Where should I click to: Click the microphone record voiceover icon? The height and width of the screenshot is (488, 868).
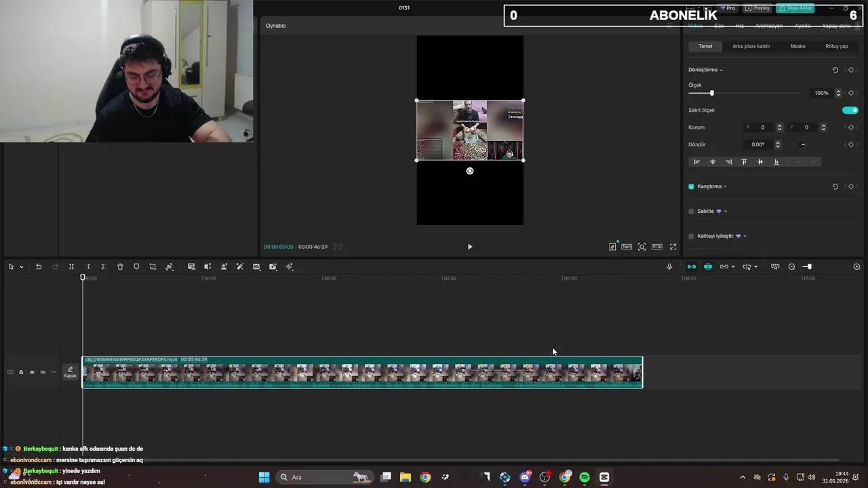[669, 267]
